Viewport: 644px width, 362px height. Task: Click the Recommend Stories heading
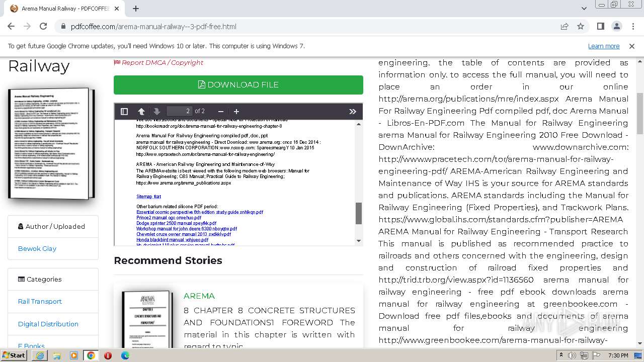168,260
